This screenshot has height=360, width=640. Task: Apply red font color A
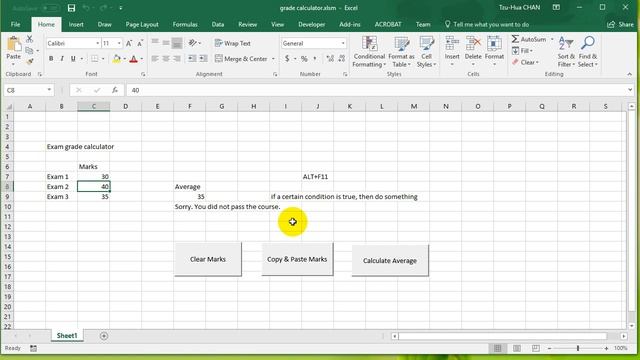pos(133,59)
